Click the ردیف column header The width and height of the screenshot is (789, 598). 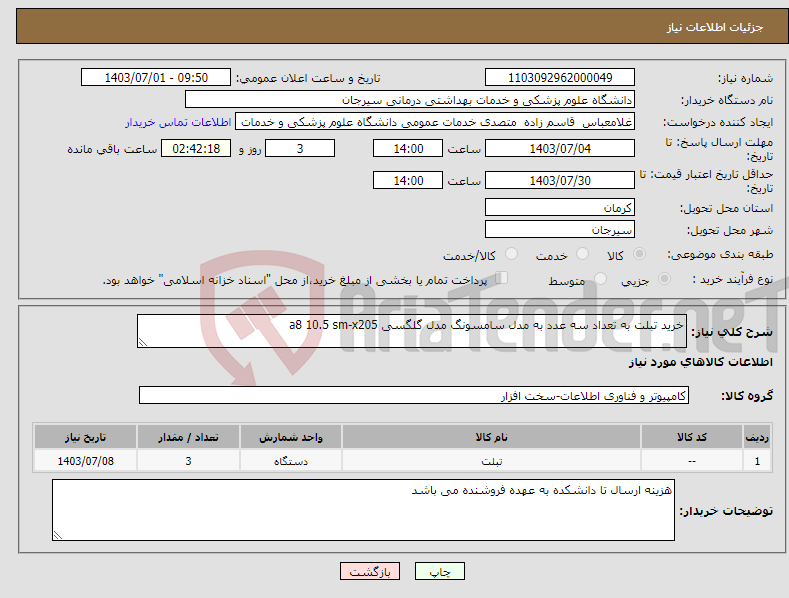(757, 437)
